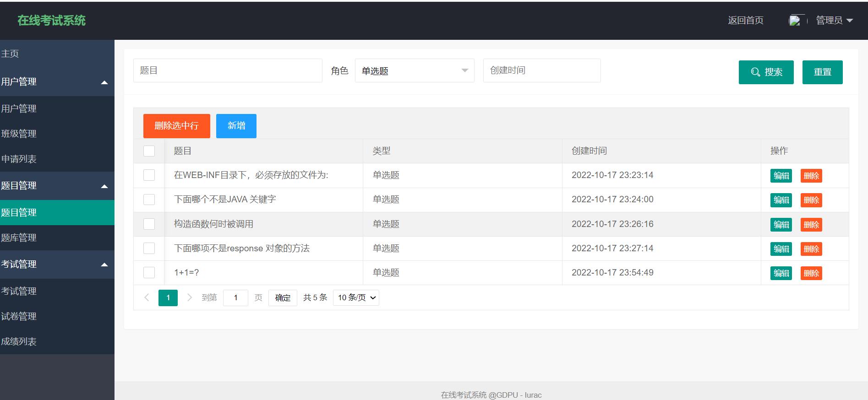Image resolution: width=868 pixels, height=400 pixels.
Task: Edit the 下面哪项不是response question
Action: pyautogui.click(x=781, y=249)
